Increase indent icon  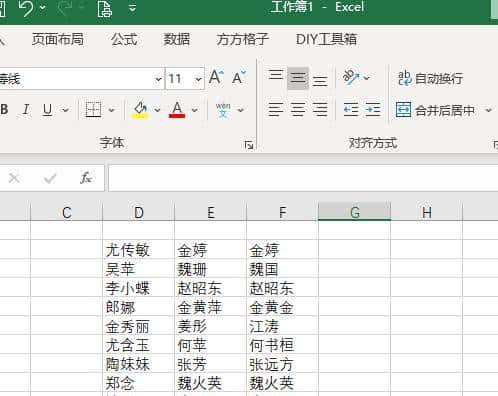click(373, 109)
